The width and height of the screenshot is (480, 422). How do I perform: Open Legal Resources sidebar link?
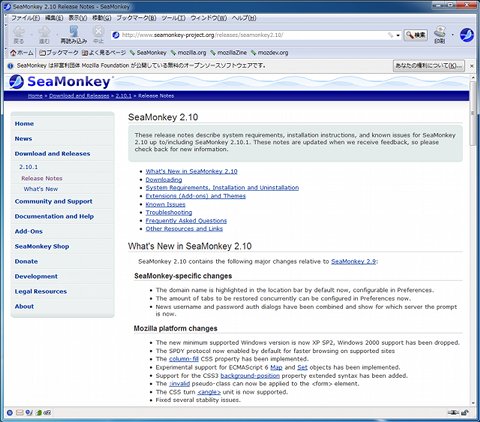(x=41, y=291)
